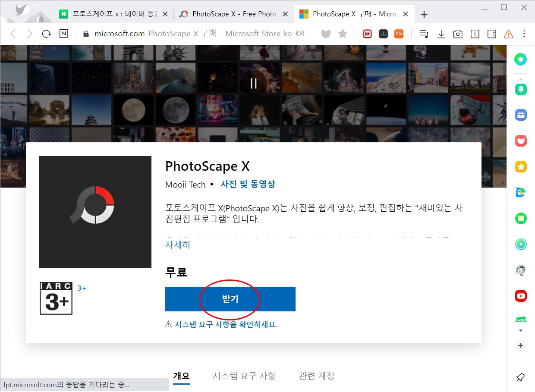Click the forward navigation arrow
The image size is (535, 392).
(x=29, y=34)
